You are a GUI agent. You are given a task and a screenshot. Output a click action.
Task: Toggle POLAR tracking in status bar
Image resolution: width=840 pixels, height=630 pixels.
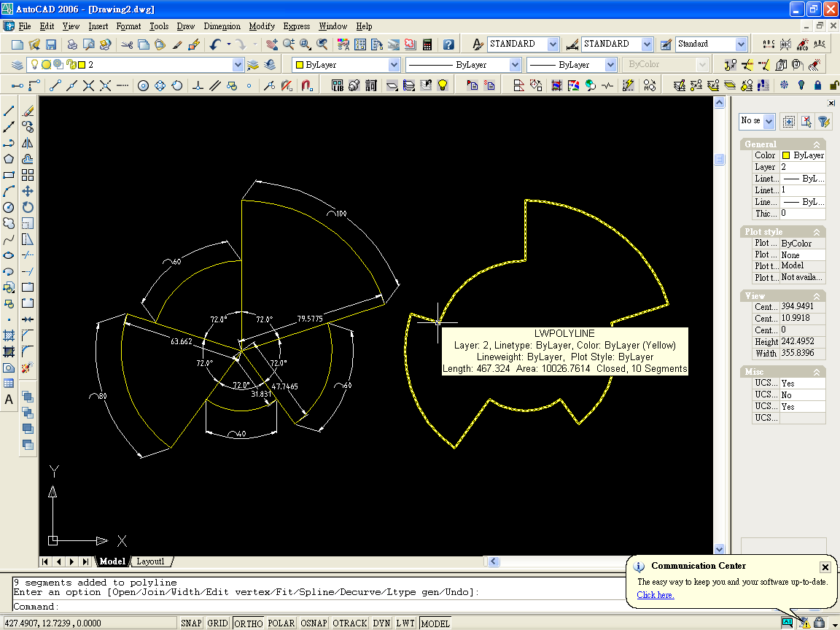pos(281,623)
